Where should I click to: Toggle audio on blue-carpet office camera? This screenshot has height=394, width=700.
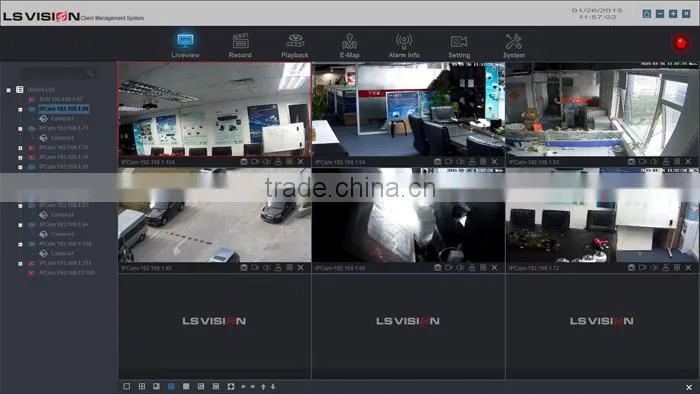(x=460, y=162)
